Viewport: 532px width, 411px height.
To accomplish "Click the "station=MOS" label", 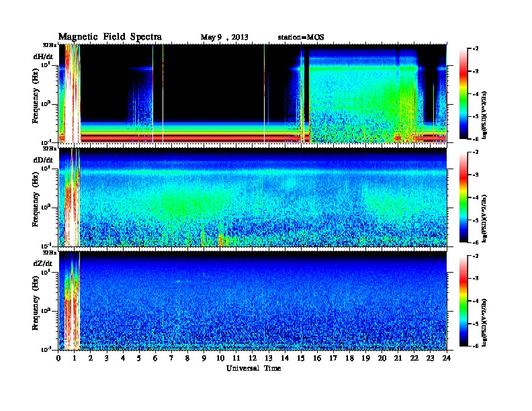I will click(301, 38).
